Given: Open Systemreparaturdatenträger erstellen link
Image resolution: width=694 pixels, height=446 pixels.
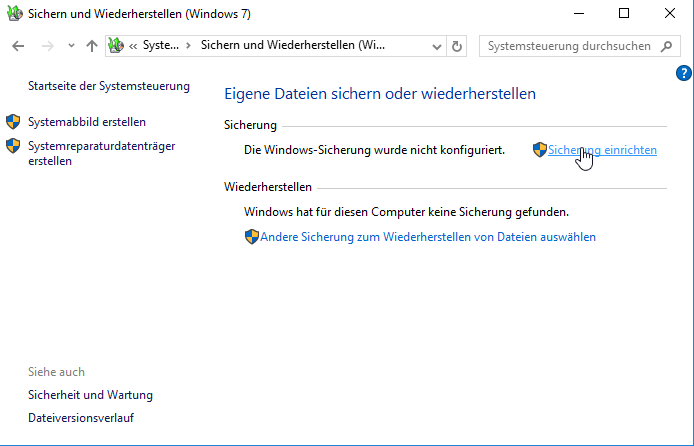Looking at the screenshot, I should 102,153.
